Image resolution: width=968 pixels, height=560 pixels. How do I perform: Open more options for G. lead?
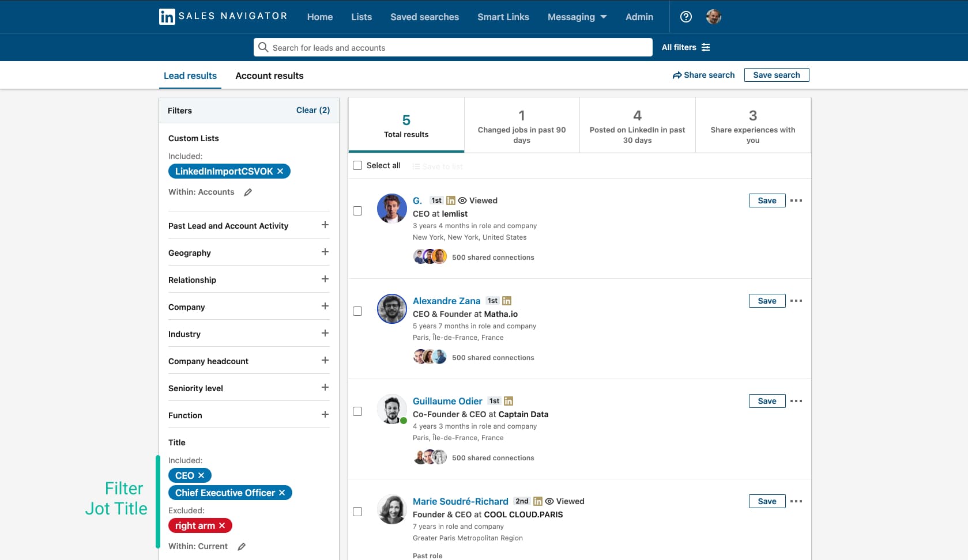click(x=796, y=200)
